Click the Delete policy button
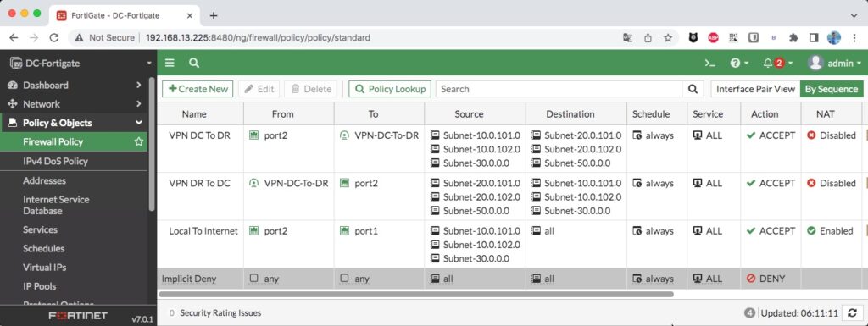The image size is (868, 326). point(310,89)
